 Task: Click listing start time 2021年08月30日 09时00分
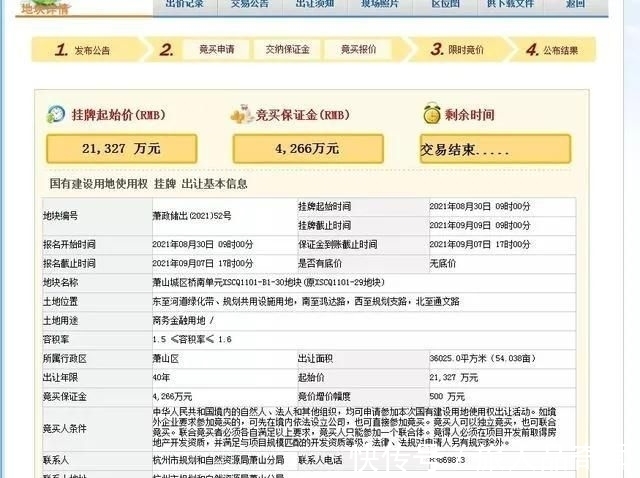pos(480,207)
